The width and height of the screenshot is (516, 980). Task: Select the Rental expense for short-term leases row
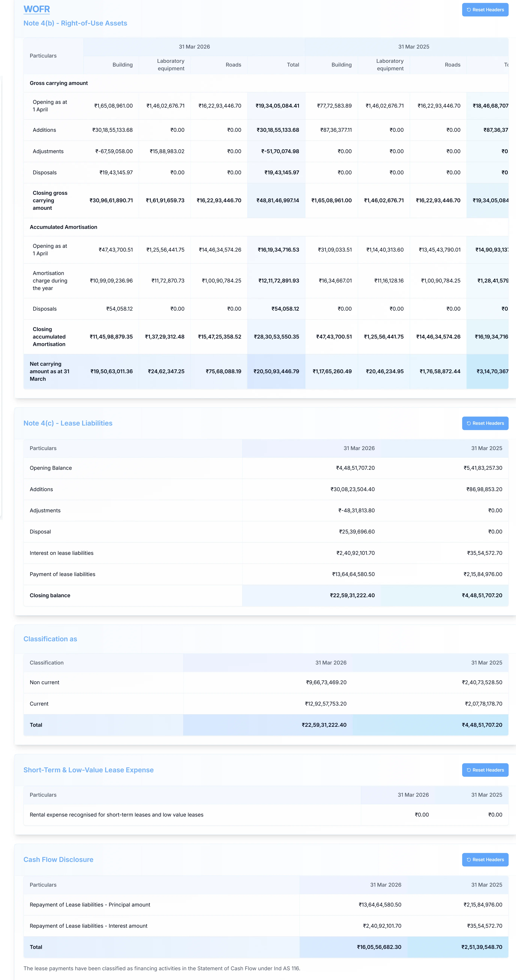pyautogui.click(x=266, y=815)
